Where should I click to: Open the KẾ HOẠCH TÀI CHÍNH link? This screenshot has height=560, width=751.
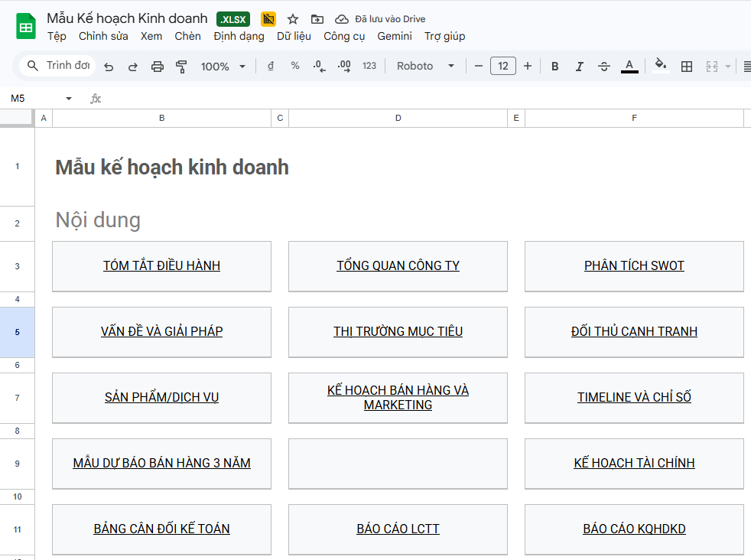(634, 464)
